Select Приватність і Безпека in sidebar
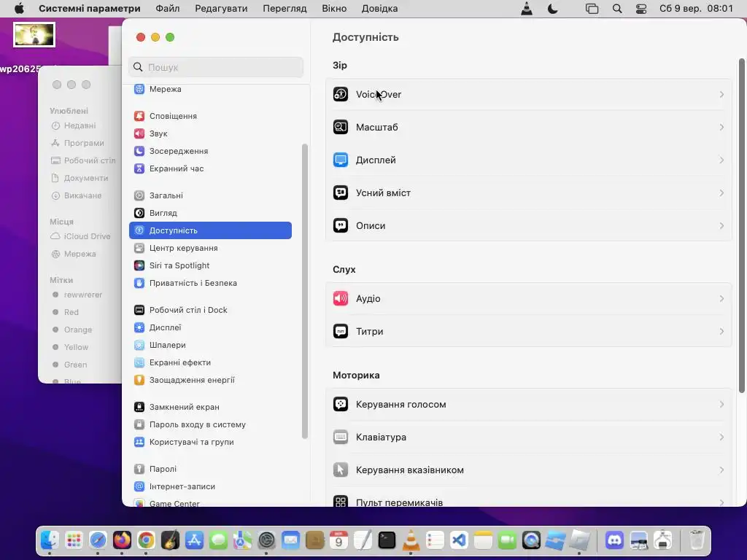Image resolution: width=747 pixels, height=560 pixels. (210, 284)
